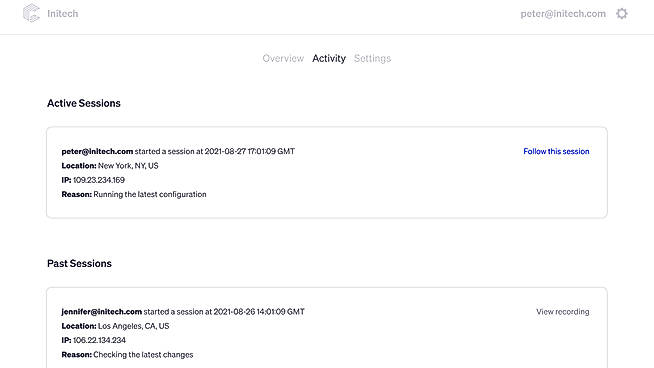Viewport: 654px width, 368px height.
Task: Click the reason Checking the latest changes
Action: pos(143,355)
